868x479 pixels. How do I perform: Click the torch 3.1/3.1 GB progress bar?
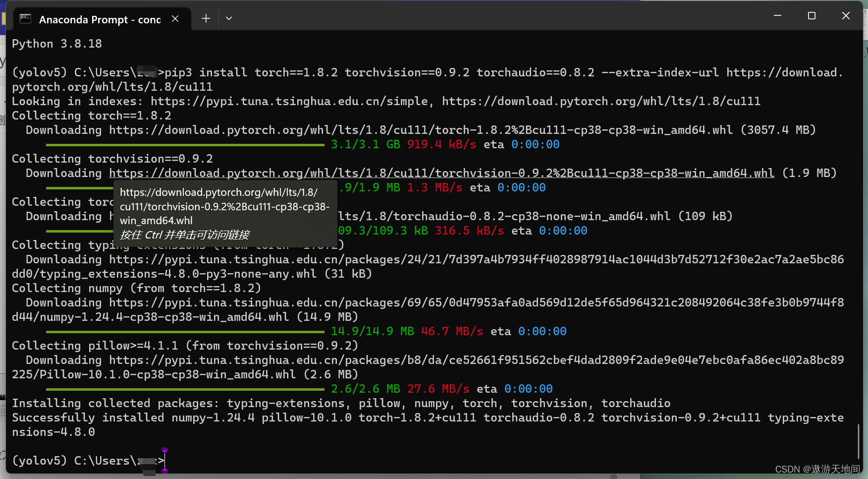(185, 145)
